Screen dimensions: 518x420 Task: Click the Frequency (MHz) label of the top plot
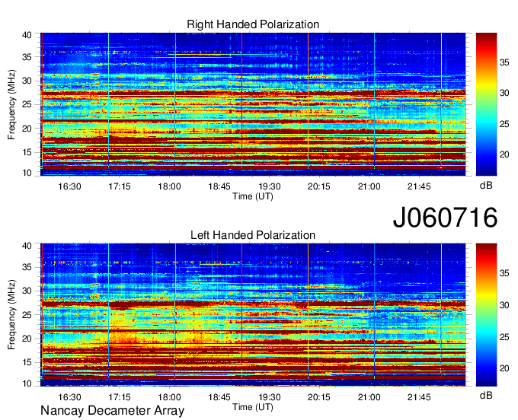(11, 104)
